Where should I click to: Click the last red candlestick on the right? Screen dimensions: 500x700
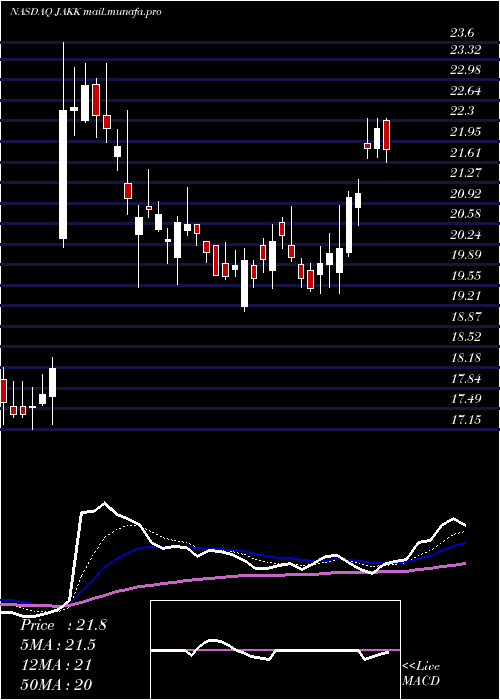(386, 135)
